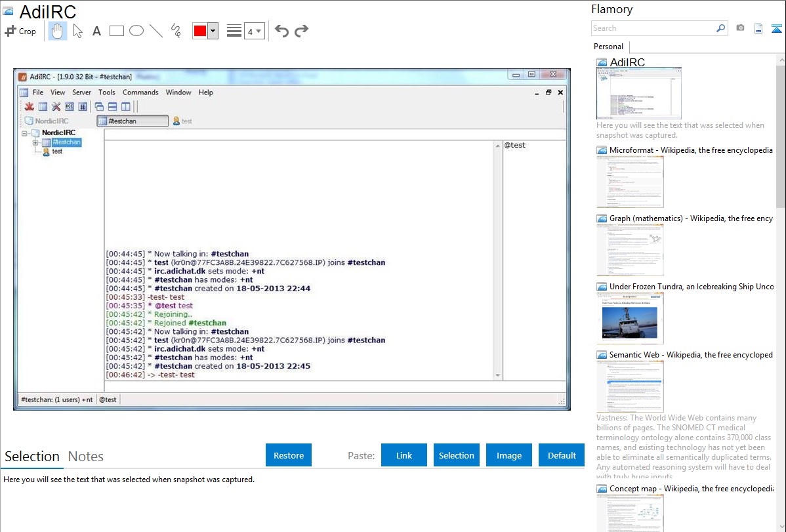Image resolution: width=786 pixels, height=532 pixels.
Task: Open the Semantic Web snapshot thumbnail
Action: 630,386
